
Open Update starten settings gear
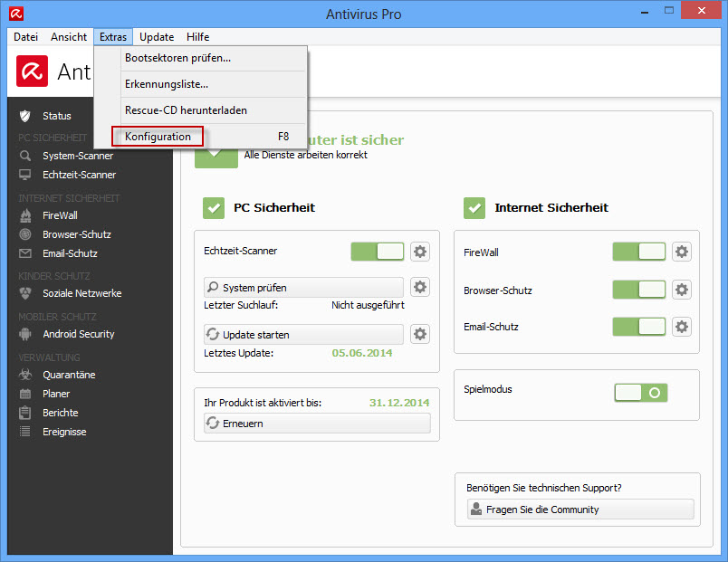420,334
